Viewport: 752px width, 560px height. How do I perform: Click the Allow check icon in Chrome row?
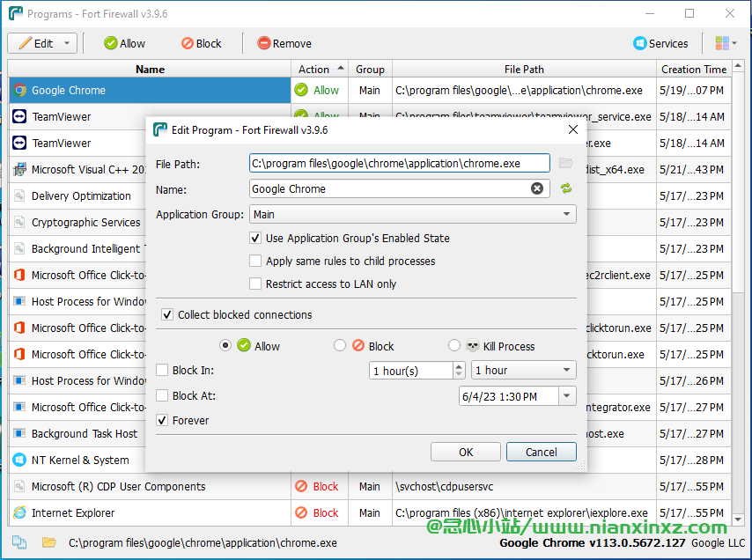pyautogui.click(x=301, y=90)
